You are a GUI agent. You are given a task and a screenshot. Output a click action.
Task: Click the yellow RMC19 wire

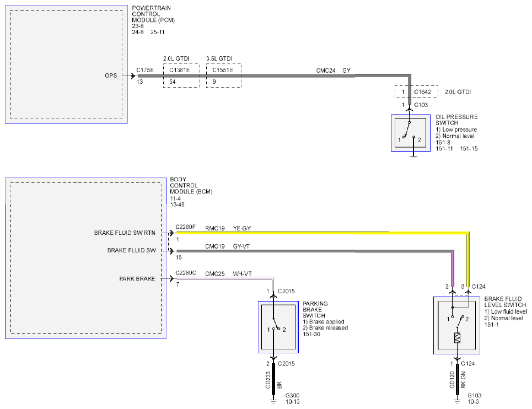pos(323,233)
